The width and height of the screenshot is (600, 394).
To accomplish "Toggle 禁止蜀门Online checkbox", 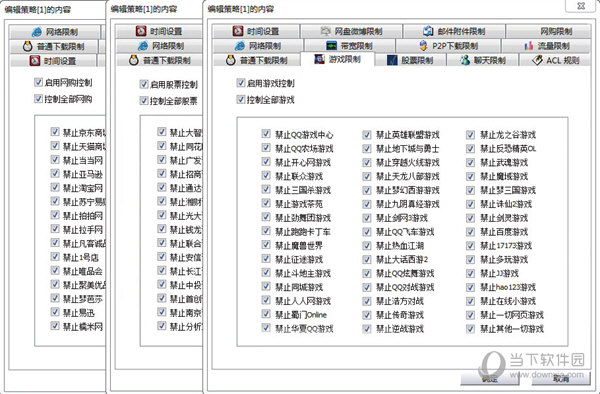I will click(266, 314).
